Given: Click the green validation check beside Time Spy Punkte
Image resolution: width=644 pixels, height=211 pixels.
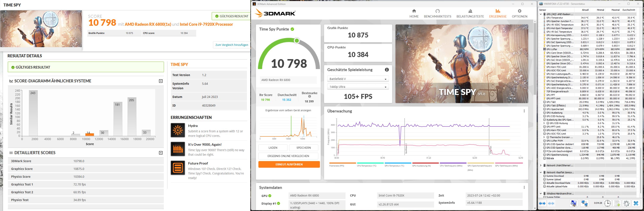Looking at the screenshot, I should pos(292,29).
